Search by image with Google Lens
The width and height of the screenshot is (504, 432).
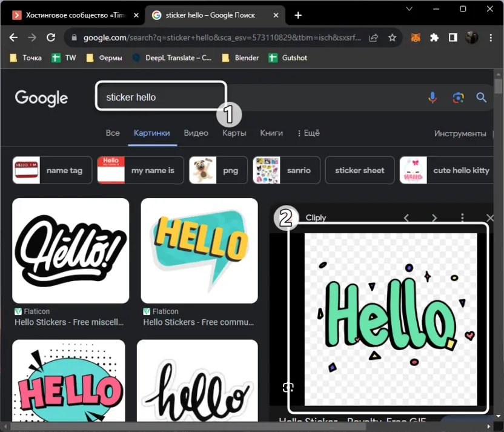tap(458, 98)
